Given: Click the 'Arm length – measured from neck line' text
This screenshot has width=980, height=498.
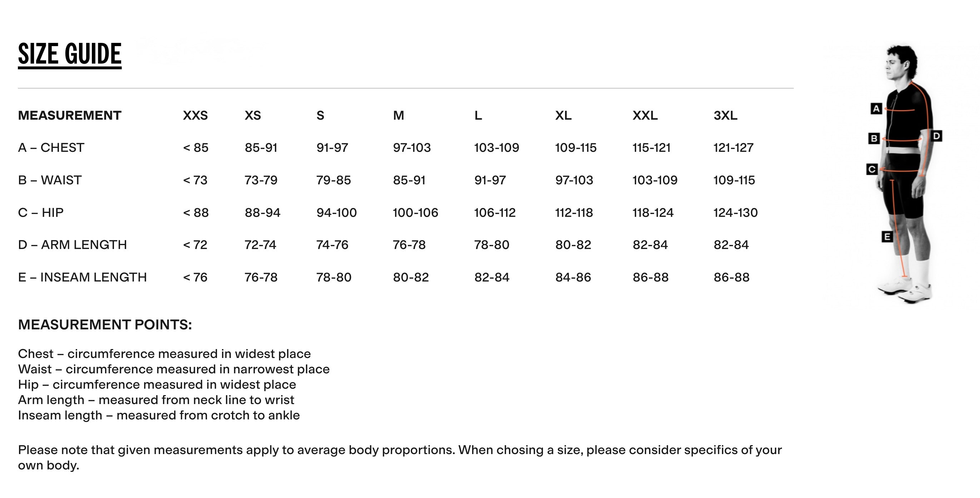Looking at the screenshot, I should [156, 400].
